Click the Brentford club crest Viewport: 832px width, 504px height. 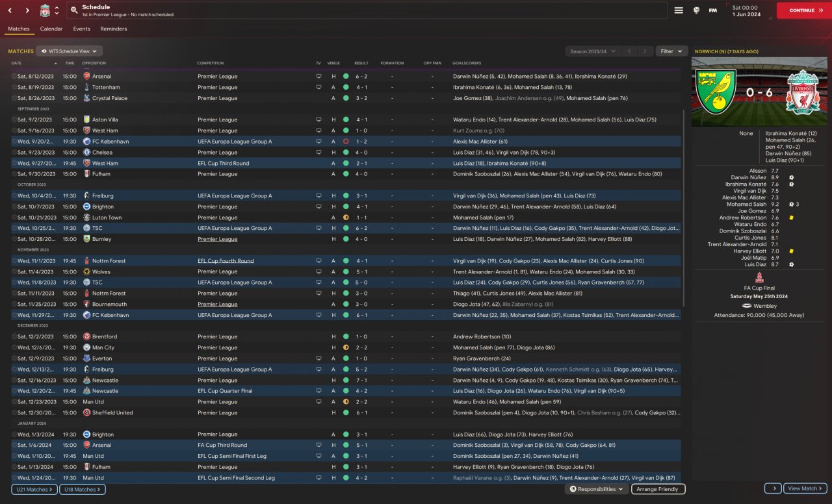point(86,336)
